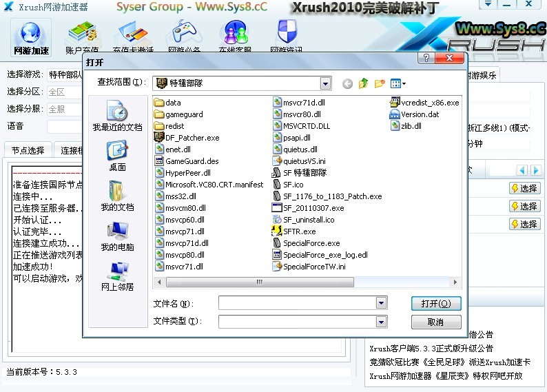Go to 网上邻居 in places bar
Image resolution: width=547 pixels, height=392 pixels.
(117, 276)
